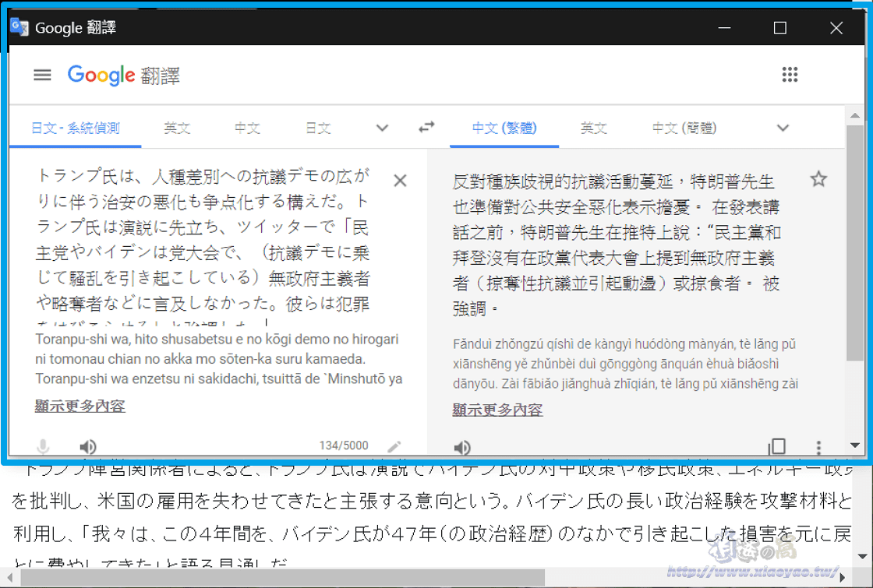This screenshot has width=873, height=588.
Task: Select 中文 (繁體) target tab
Action: pos(504,128)
